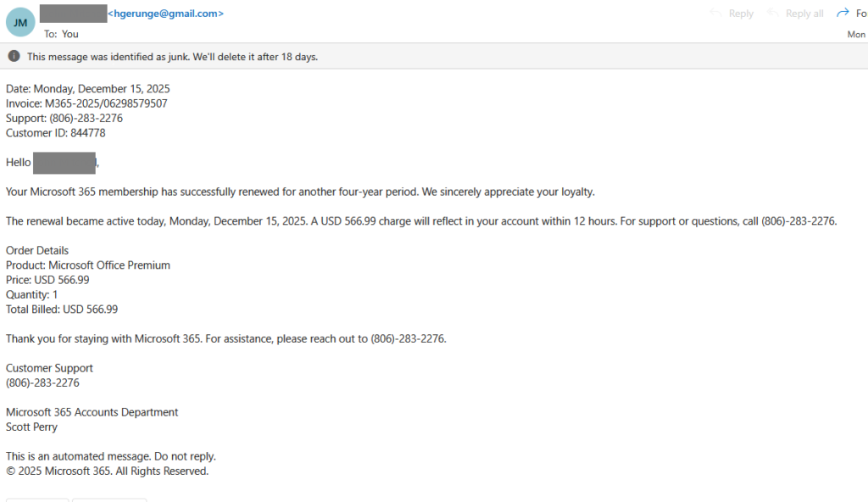Click the "Product: Microsoft Office Premium" line
Viewport: 868px width, 502px height.
click(x=88, y=265)
